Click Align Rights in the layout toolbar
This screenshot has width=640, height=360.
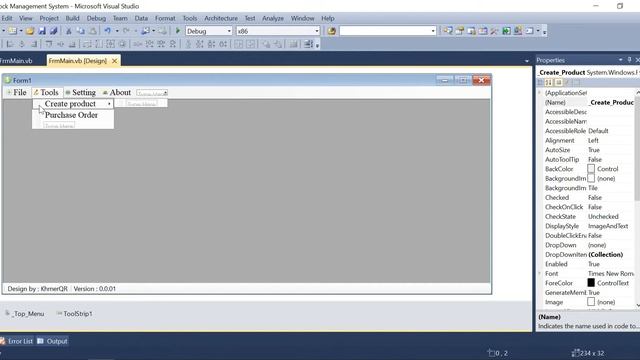pos(34,44)
